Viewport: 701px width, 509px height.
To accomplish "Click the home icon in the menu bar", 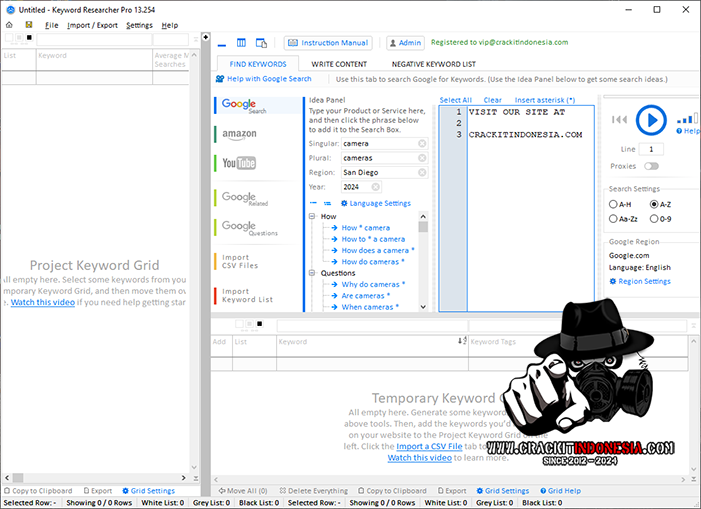I will [x=9, y=25].
